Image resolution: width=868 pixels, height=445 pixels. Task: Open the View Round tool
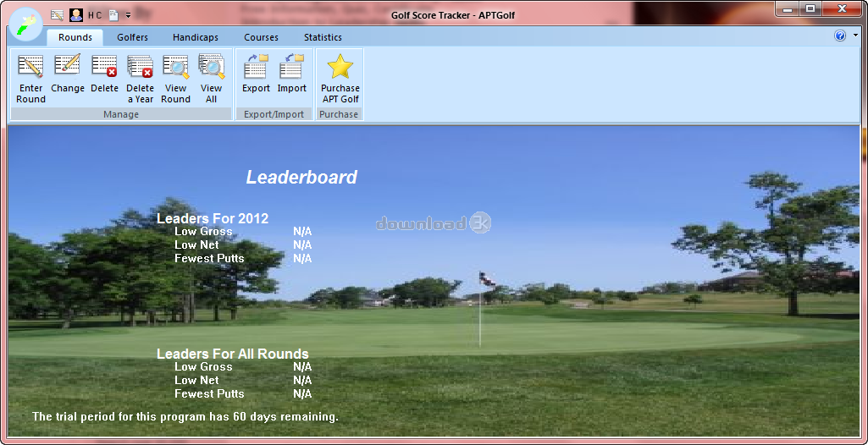click(175, 68)
